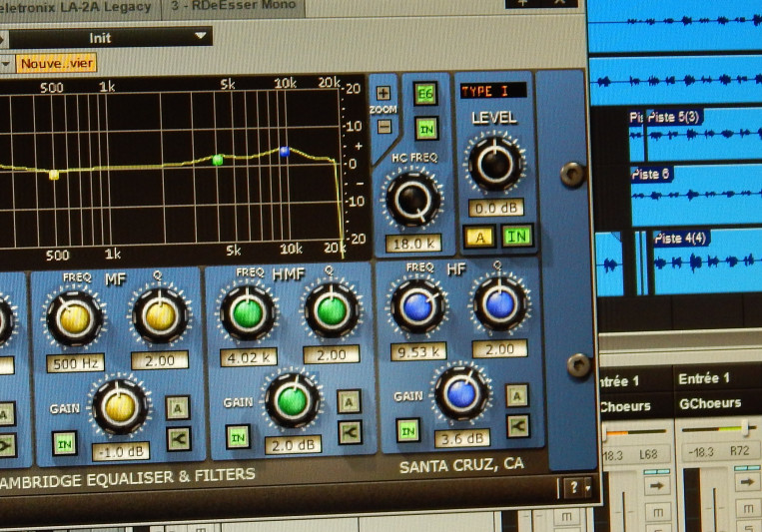
Task: Click the 0.0 dB level value field
Action: click(496, 208)
